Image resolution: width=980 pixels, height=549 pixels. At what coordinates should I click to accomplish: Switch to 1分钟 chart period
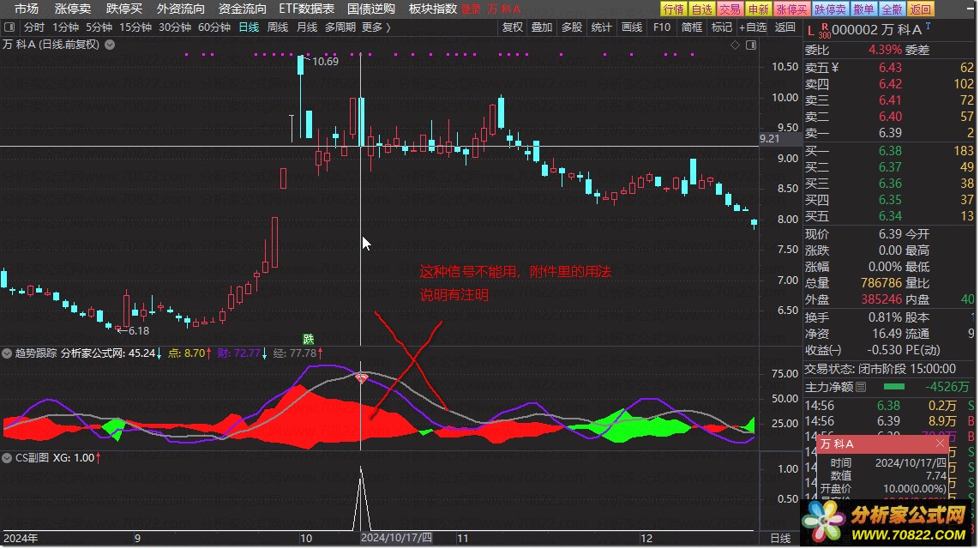point(65,27)
